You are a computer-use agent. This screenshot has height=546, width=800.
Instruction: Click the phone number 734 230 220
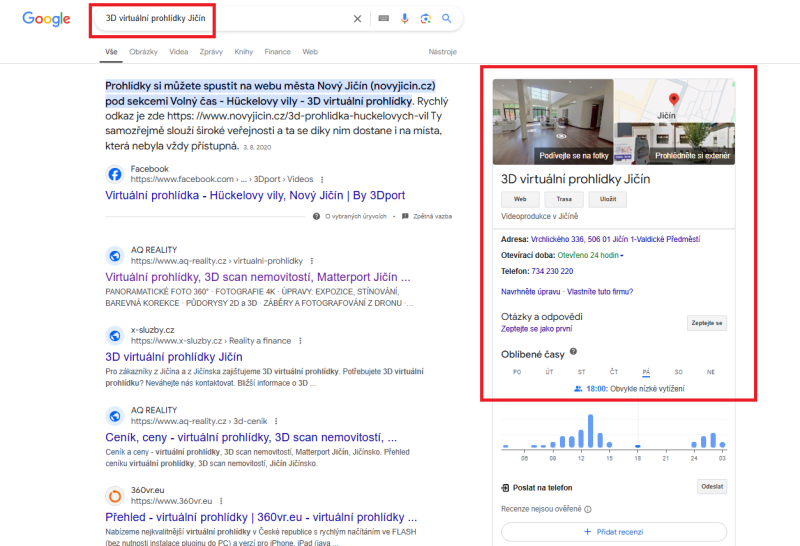tap(552, 271)
